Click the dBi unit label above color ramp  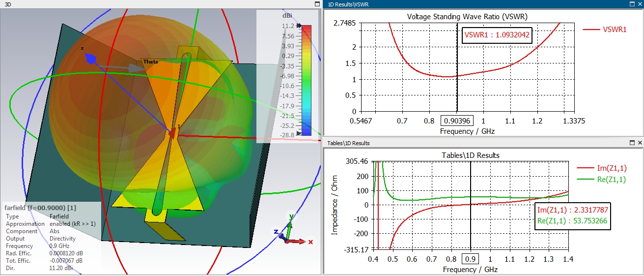click(x=287, y=16)
